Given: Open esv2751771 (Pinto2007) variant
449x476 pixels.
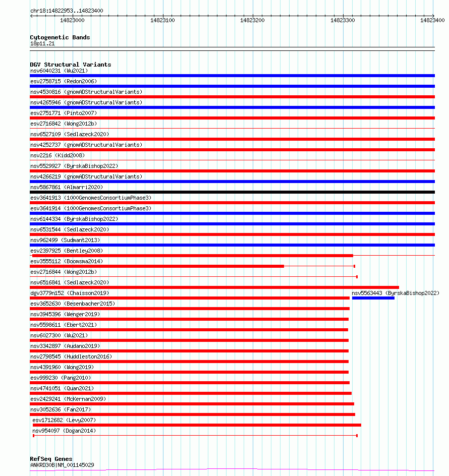Looking at the screenshot, I should [x=64, y=113].
